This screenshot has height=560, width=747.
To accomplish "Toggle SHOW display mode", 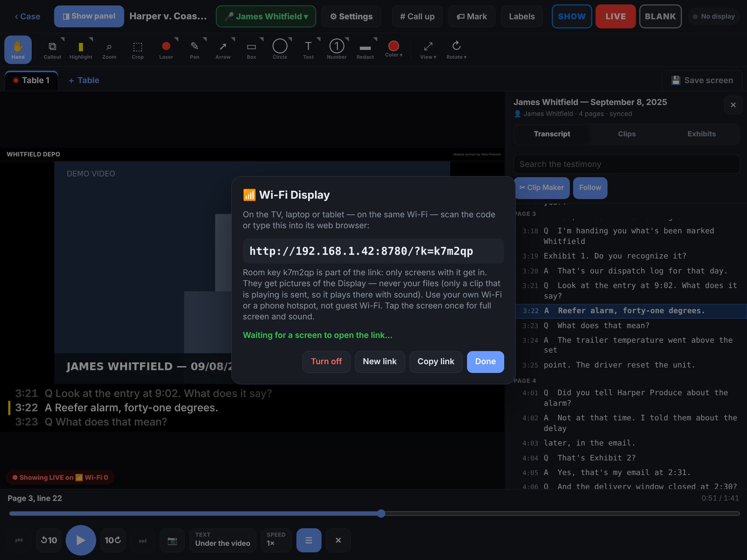I will click(x=572, y=16).
